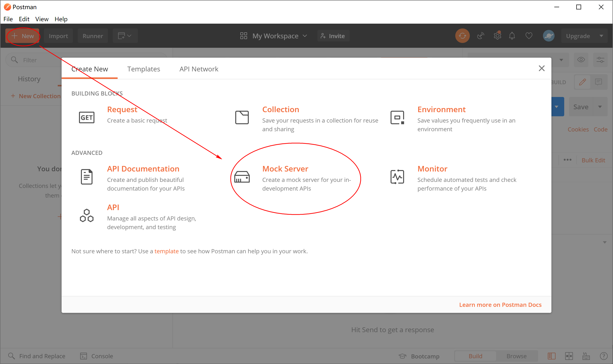Click the Mock Server icon
The height and width of the screenshot is (364, 613).
click(242, 177)
